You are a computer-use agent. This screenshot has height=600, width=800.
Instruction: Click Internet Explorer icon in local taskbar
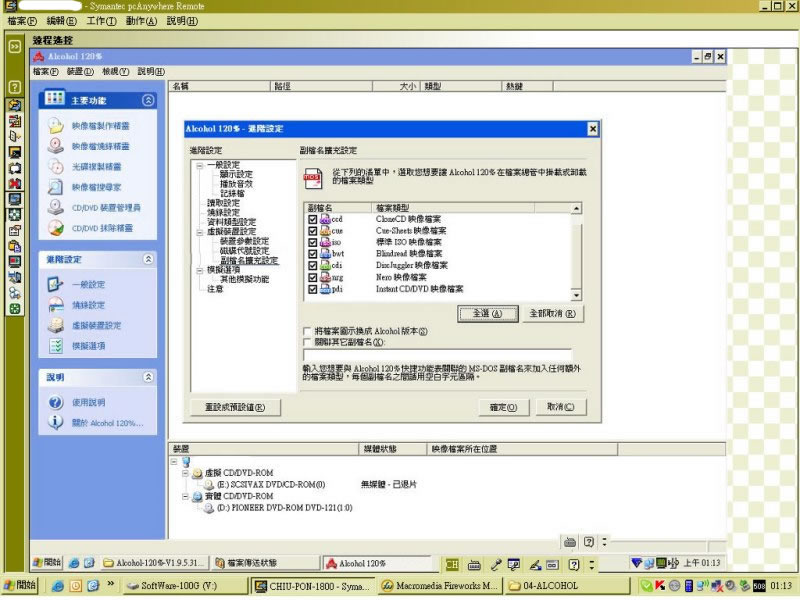[x=57, y=586]
